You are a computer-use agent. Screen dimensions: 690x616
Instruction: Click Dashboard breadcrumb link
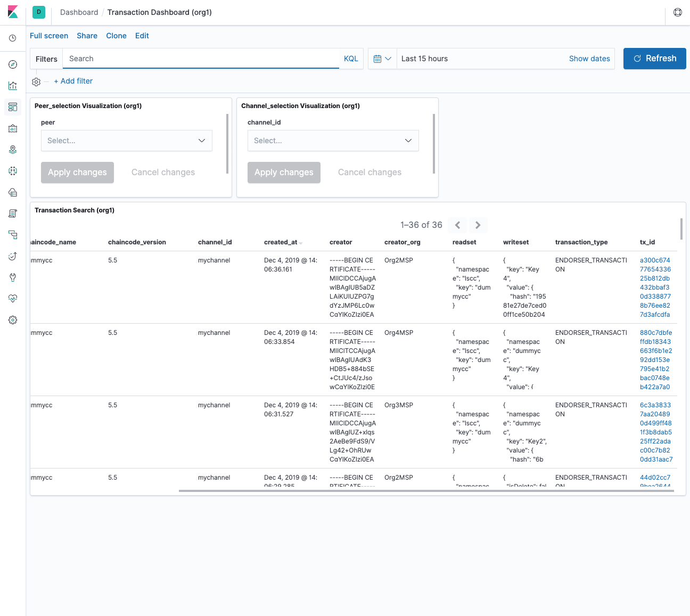pyautogui.click(x=79, y=12)
